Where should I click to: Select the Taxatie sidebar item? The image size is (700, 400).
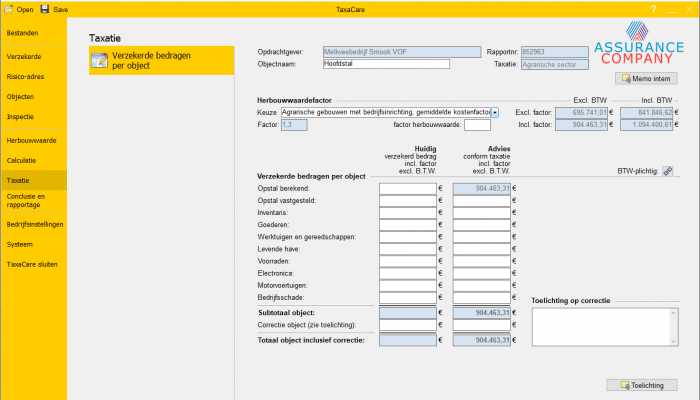(x=33, y=180)
